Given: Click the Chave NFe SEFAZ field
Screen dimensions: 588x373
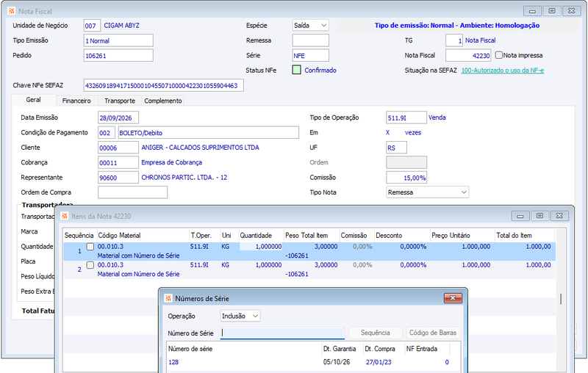Looking at the screenshot, I should click(x=163, y=85).
